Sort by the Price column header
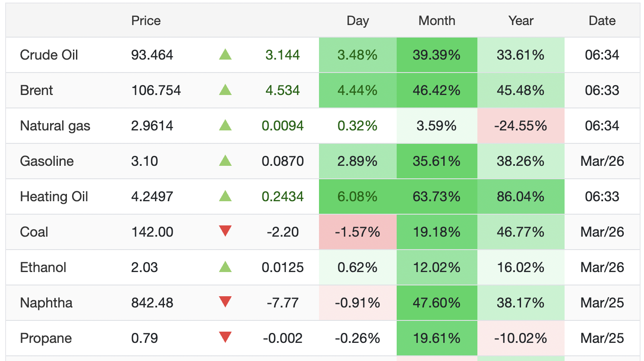The image size is (644, 361). click(146, 21)
